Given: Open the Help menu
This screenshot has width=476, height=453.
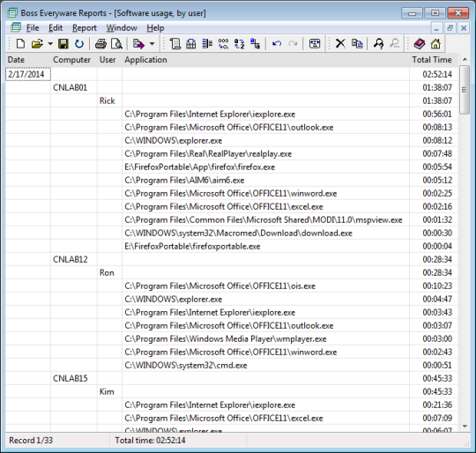Looking at the screenshot, I should pos(155,28).
